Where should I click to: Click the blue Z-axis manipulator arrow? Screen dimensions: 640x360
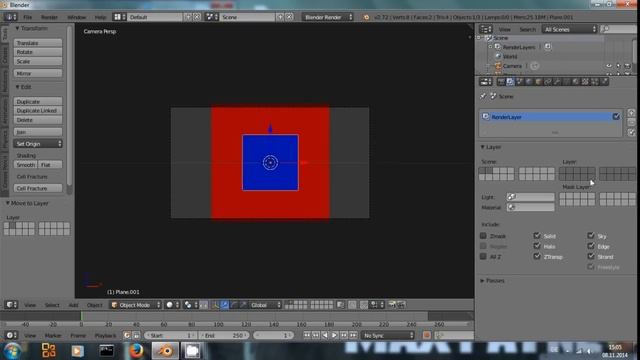click(270, 128)
